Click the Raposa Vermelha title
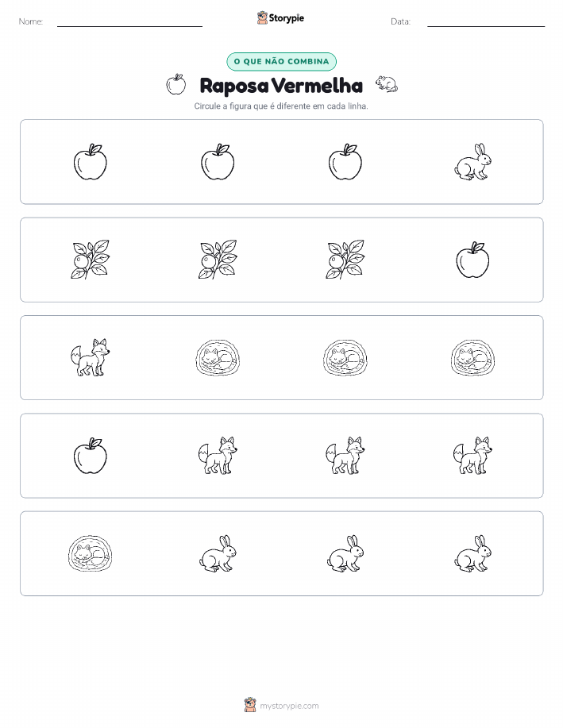Image resolution: width=563 pixels, height=728 pixels. pyautogui.click(x=281, y=86)
